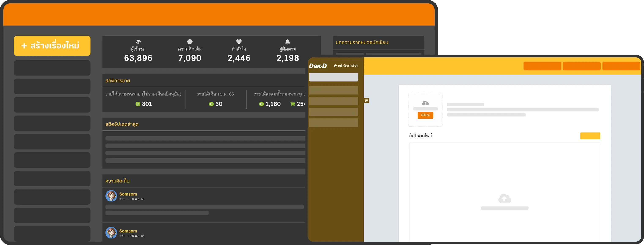644x245 pixels.
Task: Click the small cloud upload icon in cover box
Action: (x=425, y=103)
